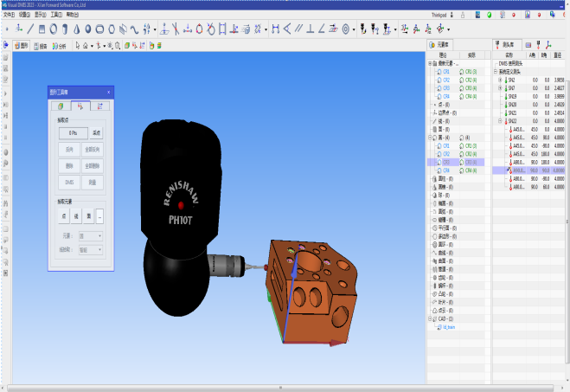The width and height of the screenshot is (570, 392).
Task: Click the first probe calibration icon
Action: [363, 29]
